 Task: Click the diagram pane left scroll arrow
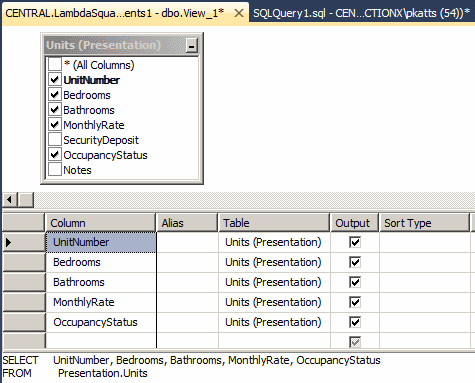[x=9, y=200]
